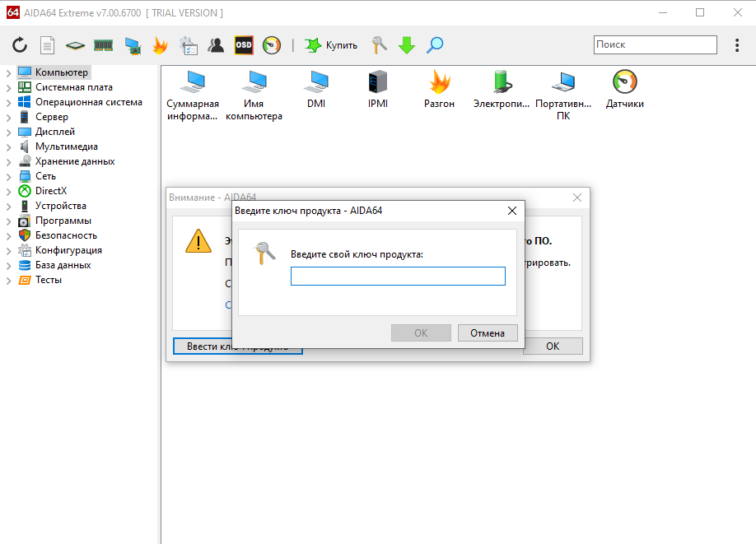Expand the Хранение данных node
Image resolution: width=756 pixels, height=544 pixels.
[8, 162]
